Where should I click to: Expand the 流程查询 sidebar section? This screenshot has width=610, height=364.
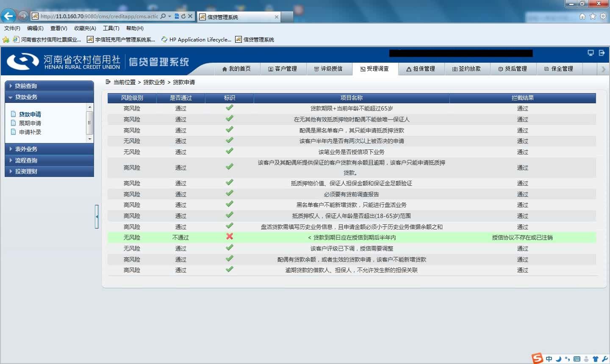[49, 160]
